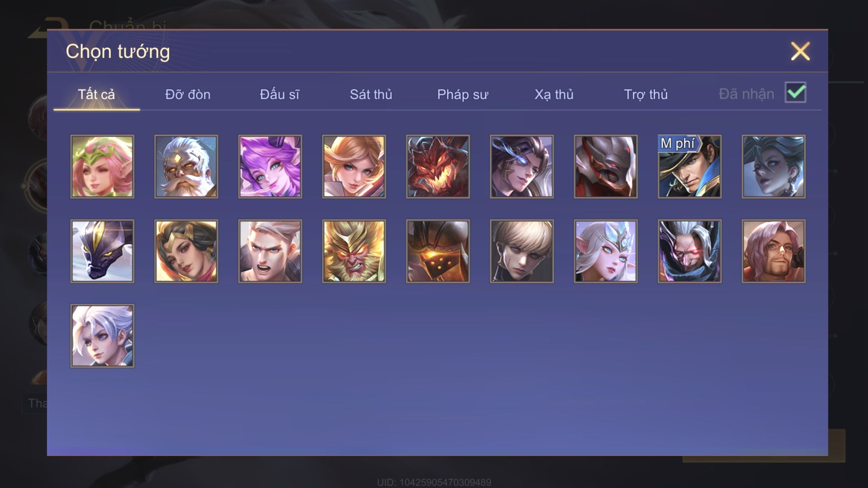Toggle the 'Đã nhận' checkbox
The width and height of the screenshot is (868, 488).
pyautogui.click(x=795, y=93)
